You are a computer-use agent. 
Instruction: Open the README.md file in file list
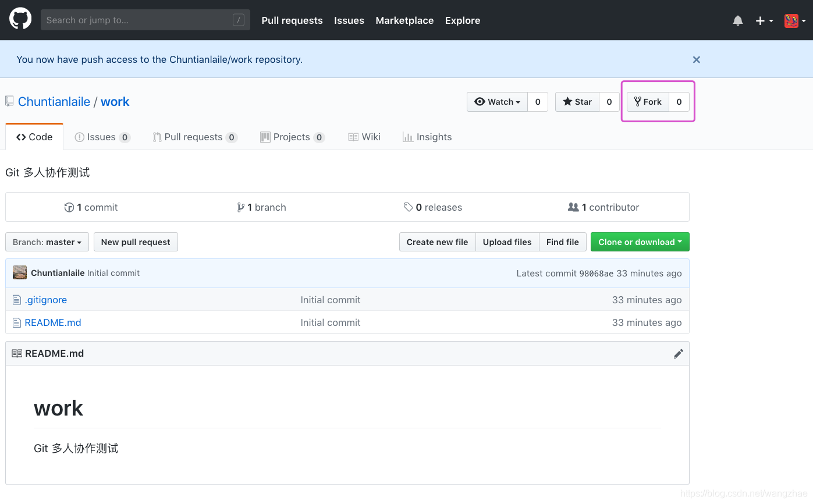pos(53,322)
